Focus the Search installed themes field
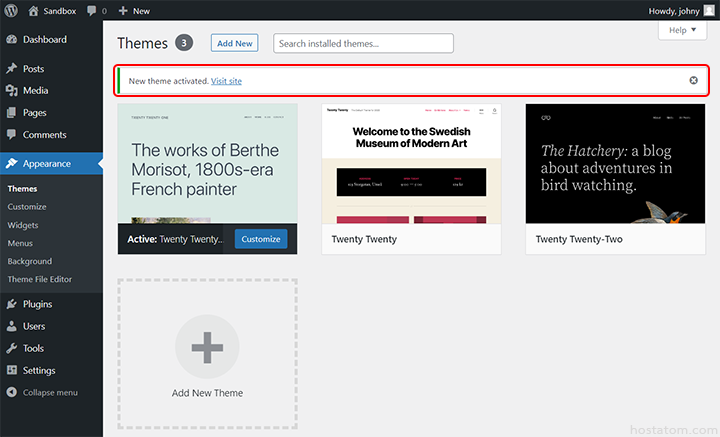720x437 pixels. 363,43
